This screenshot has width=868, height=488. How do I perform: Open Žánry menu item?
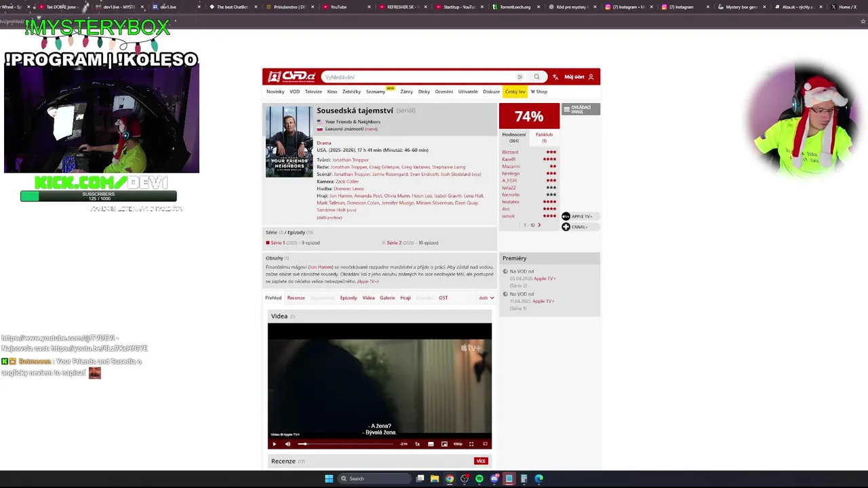pyautogui.click(x=406, y=91)
